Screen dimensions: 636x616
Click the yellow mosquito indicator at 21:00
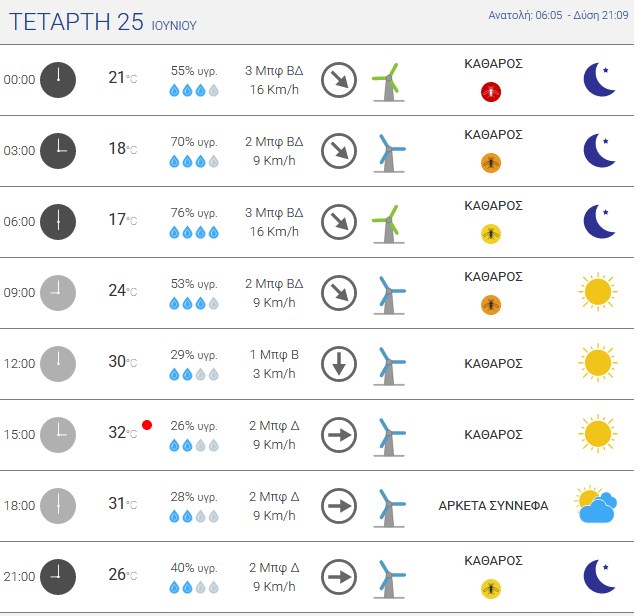pyautogui.click(x=491, y=589)
